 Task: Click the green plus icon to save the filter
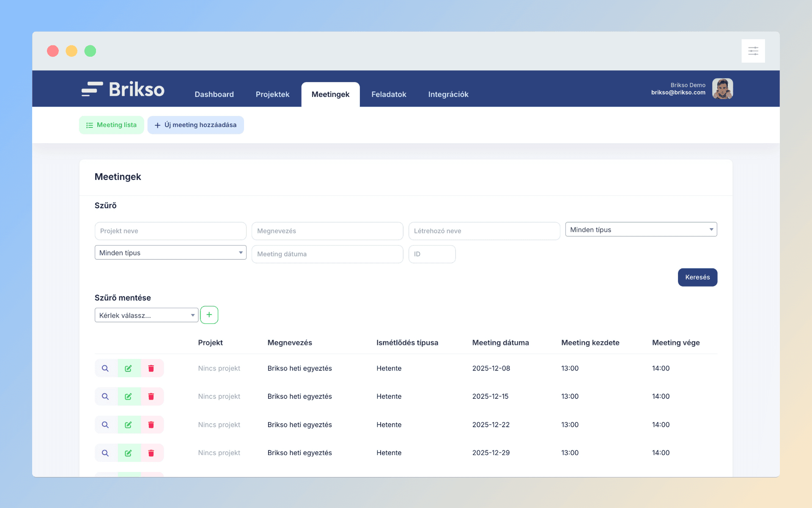click(209, 315)
